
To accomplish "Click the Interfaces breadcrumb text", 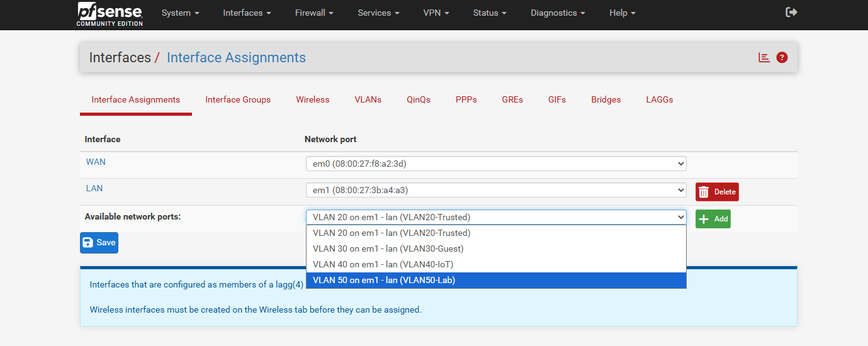I will [120, 57].
